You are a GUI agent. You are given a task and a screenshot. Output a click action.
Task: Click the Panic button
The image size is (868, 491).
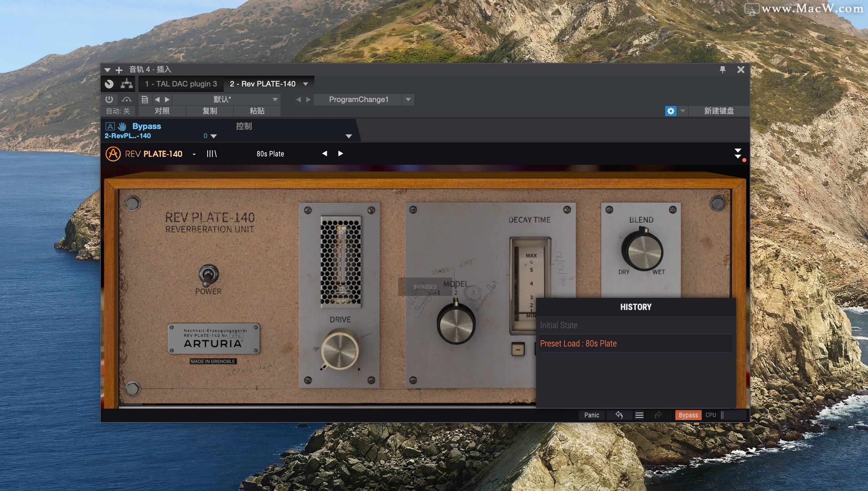click(x=592, y=415)
